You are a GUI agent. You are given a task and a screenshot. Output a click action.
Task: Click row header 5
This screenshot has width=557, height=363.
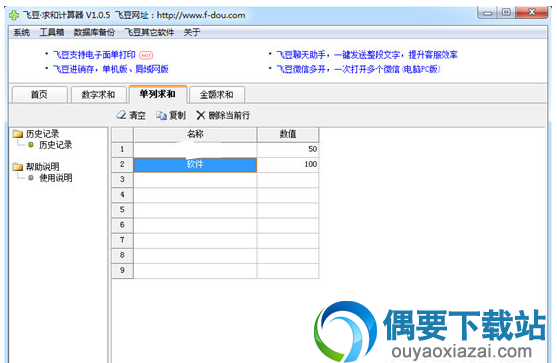coord(122,210)
